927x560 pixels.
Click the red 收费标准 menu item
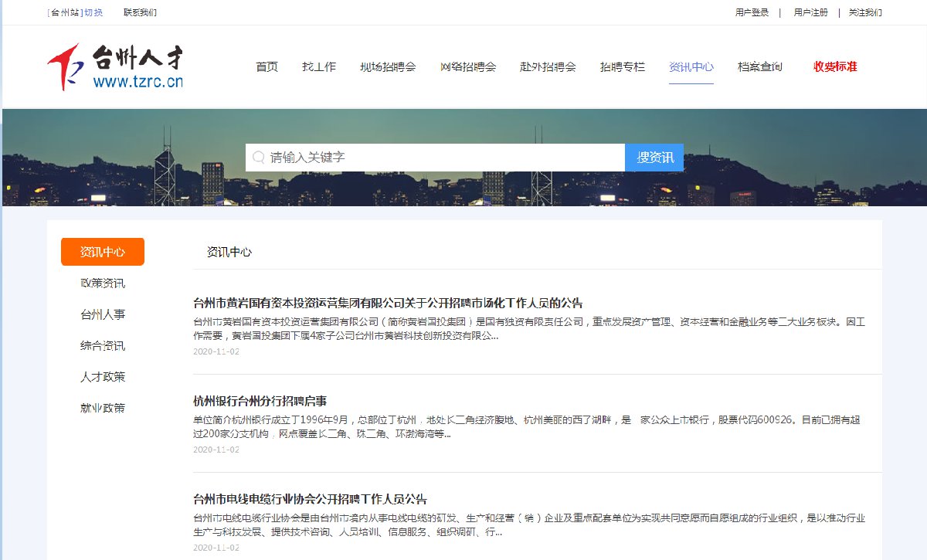835,66
